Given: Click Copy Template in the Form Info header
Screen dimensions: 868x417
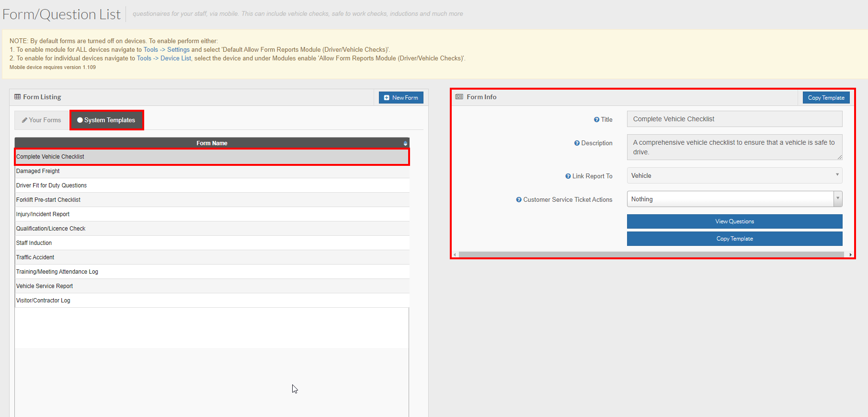Looking at the screenshot, I should click(826, 98).
